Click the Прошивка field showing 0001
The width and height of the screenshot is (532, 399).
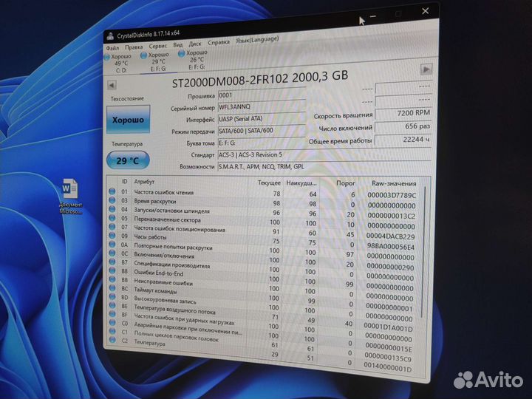pos(262,94)
